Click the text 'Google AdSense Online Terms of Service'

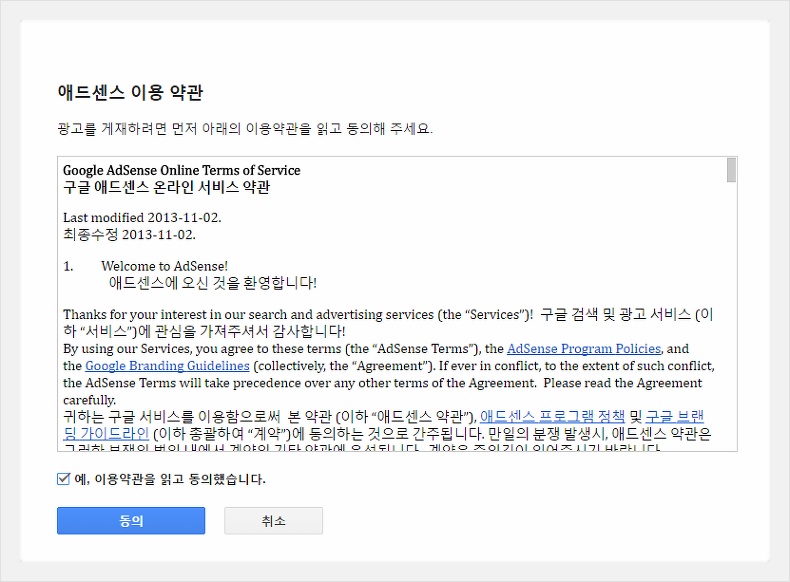181,170
